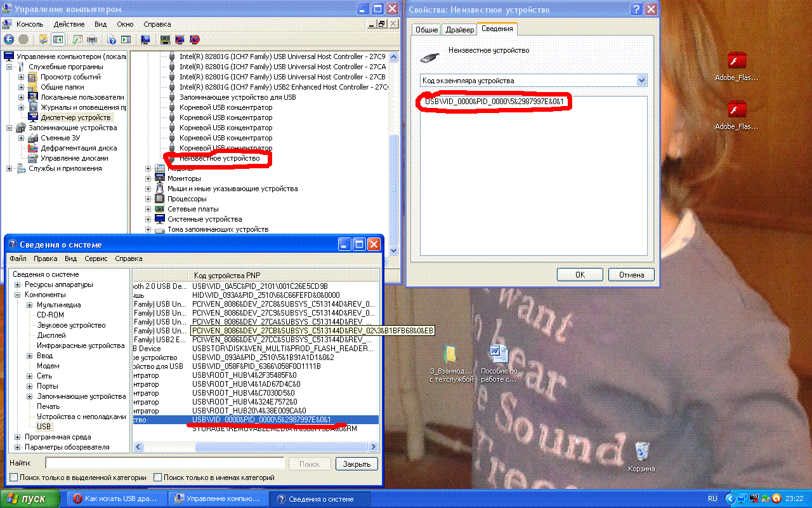Click the horizontal scrollbar in System Information list
This screenshot has width=812, height=508.
pyautogui.click(x=255, y=448)
